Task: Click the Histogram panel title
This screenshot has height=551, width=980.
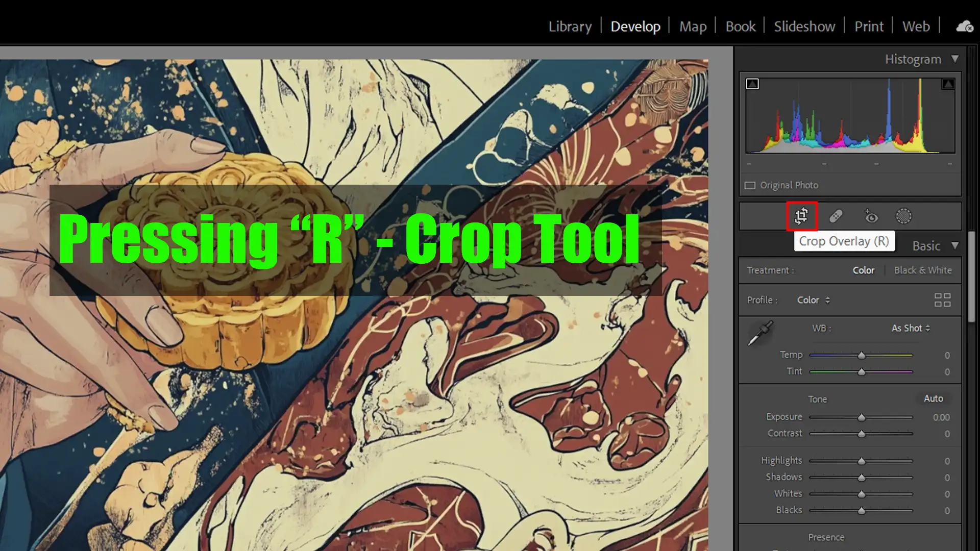Action: tap(913, 59)
